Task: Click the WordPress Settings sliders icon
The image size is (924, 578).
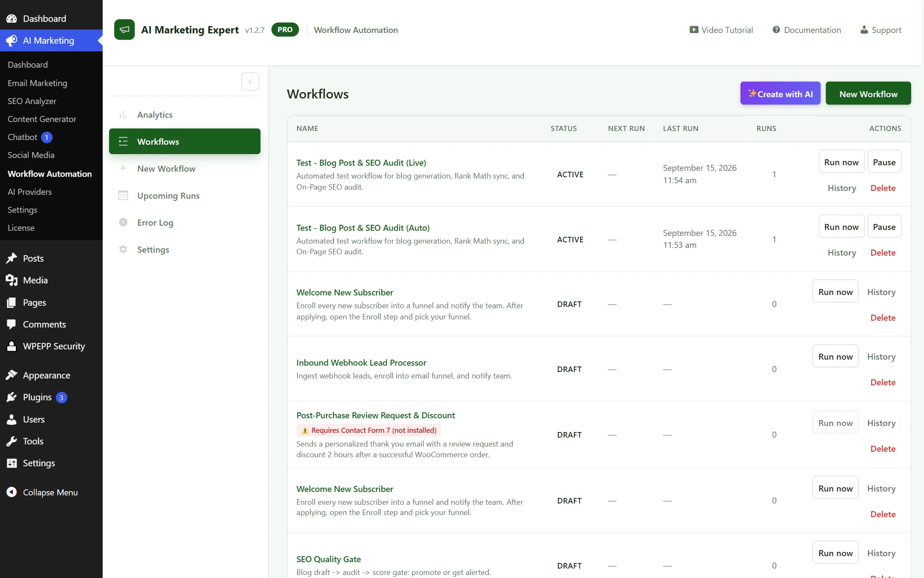Action: 12,463
